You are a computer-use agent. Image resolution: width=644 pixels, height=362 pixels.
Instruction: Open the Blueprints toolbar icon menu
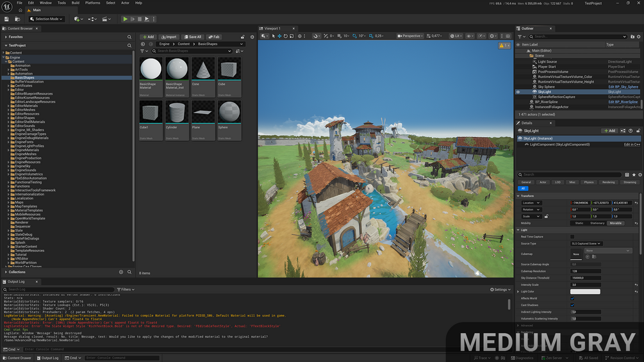click(x=92, y=19)
